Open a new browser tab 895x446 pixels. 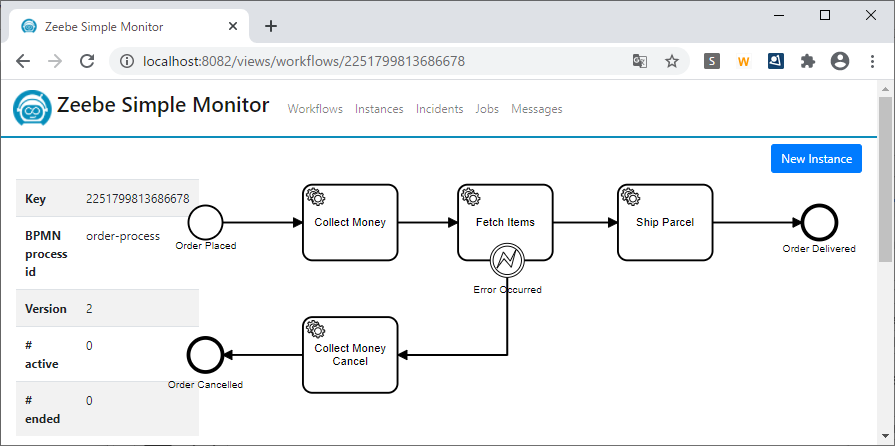[271, 26]
